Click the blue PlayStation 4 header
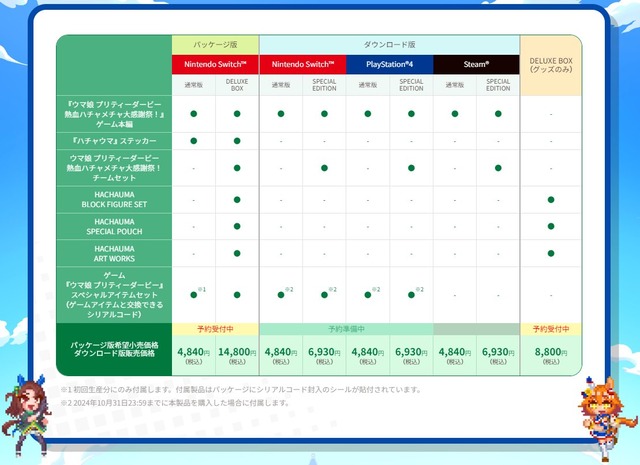 tap(389, 65)
